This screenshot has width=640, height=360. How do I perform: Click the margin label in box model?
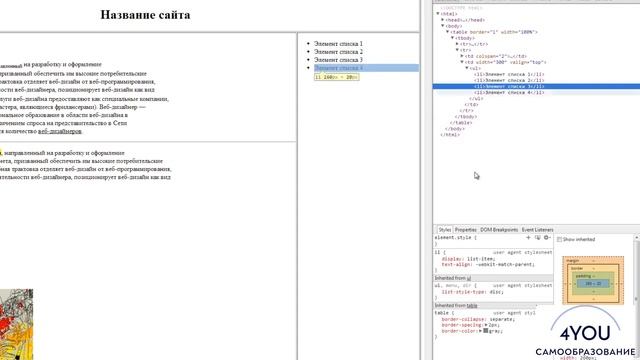(573, 260)
